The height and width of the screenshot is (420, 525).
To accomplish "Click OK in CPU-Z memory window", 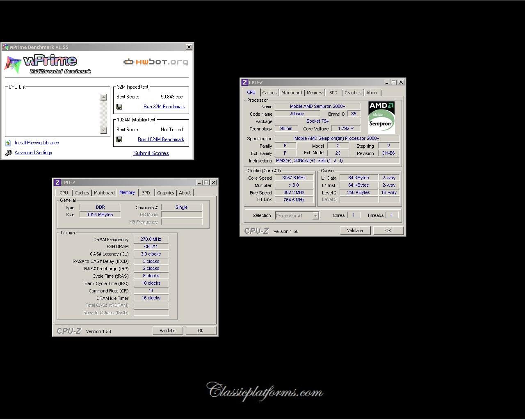I will point(201,331).
